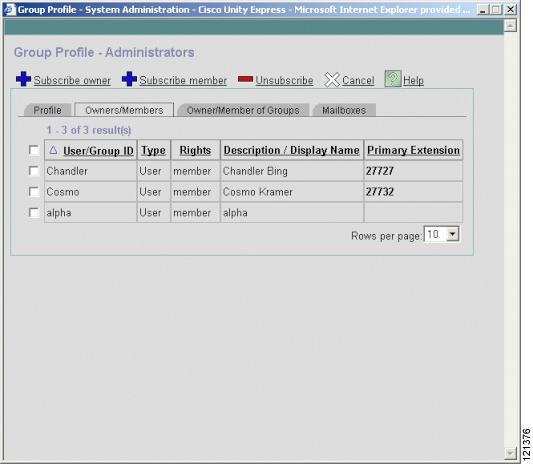Select the checkbox next to Cosmo
This screenshot has width=533, height=466.
click(34, 192)
